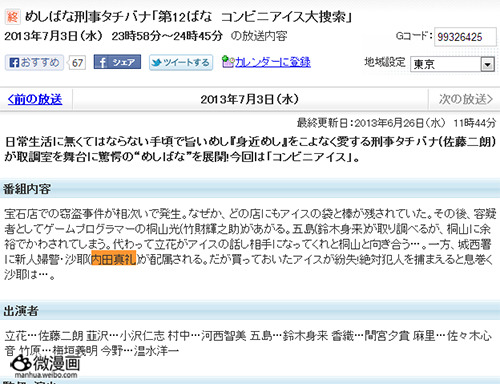The height and width of the screenshot is (384, 500).
Task: Open the カレンダーに登録 link
Action: pyautogui.click(x=273, y=62)
